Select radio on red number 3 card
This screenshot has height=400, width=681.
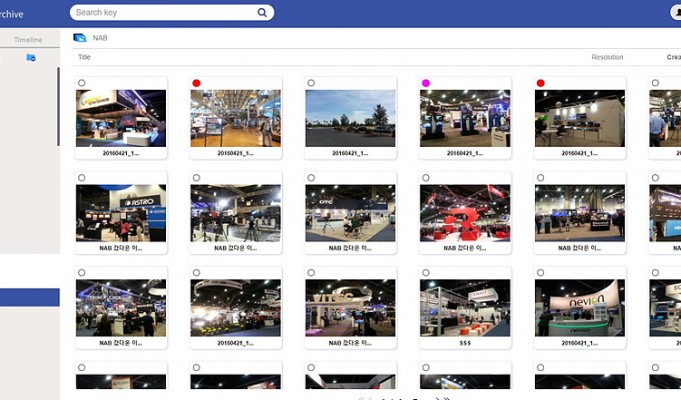426,178
